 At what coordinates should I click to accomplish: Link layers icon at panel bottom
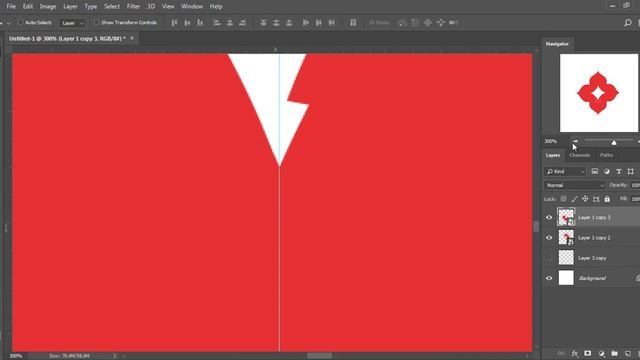pyautogui.click(x=561, y=353)
